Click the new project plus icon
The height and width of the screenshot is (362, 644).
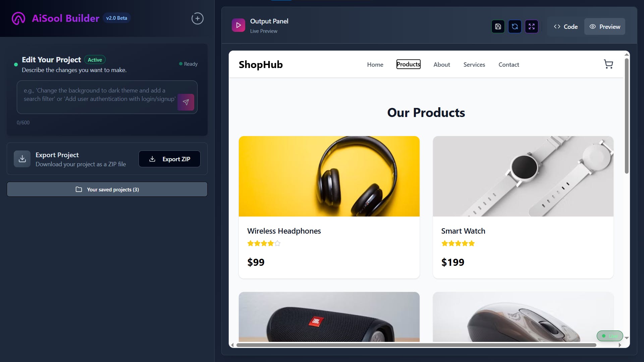197,18
